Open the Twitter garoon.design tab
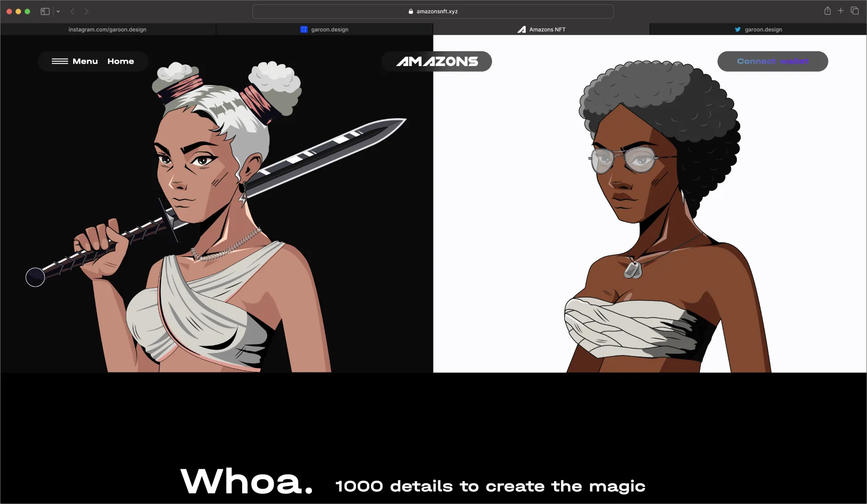 pos(758,29)
